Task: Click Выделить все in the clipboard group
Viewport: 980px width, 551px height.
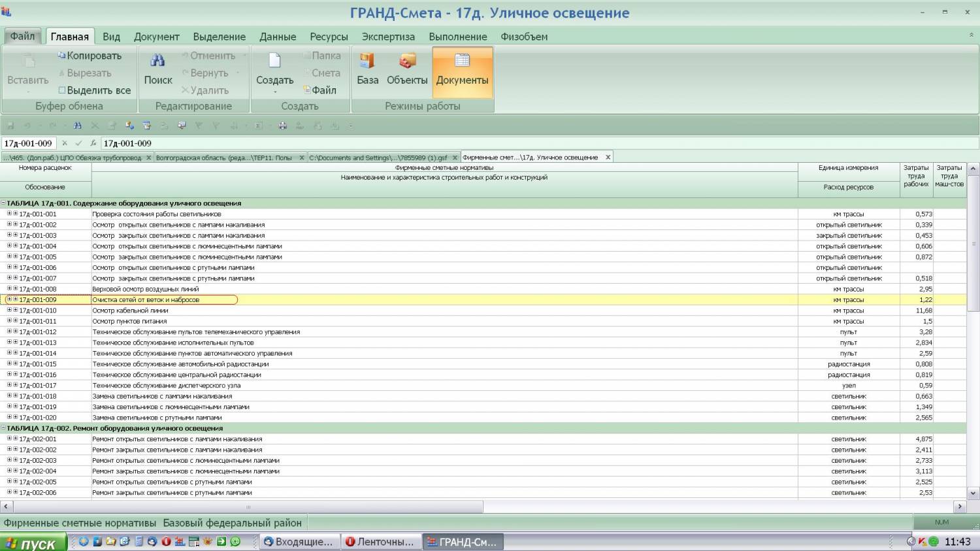Action: (95, 90)
